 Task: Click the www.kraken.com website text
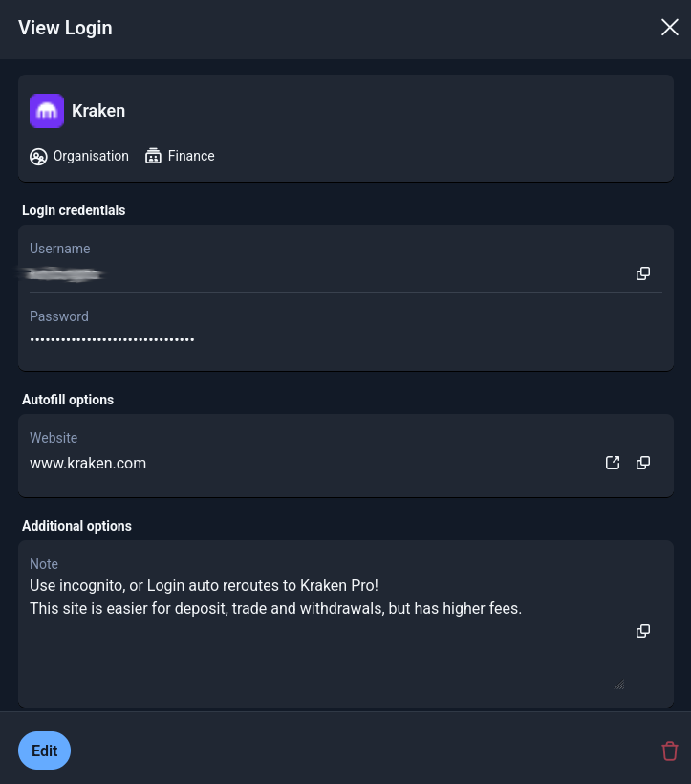click(88, 464)
